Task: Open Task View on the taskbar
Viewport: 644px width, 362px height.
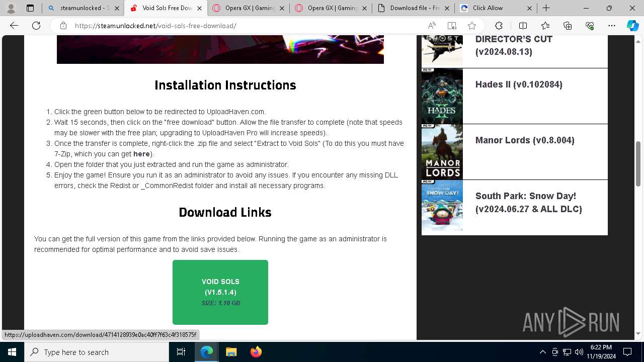Action: (181, 352)
